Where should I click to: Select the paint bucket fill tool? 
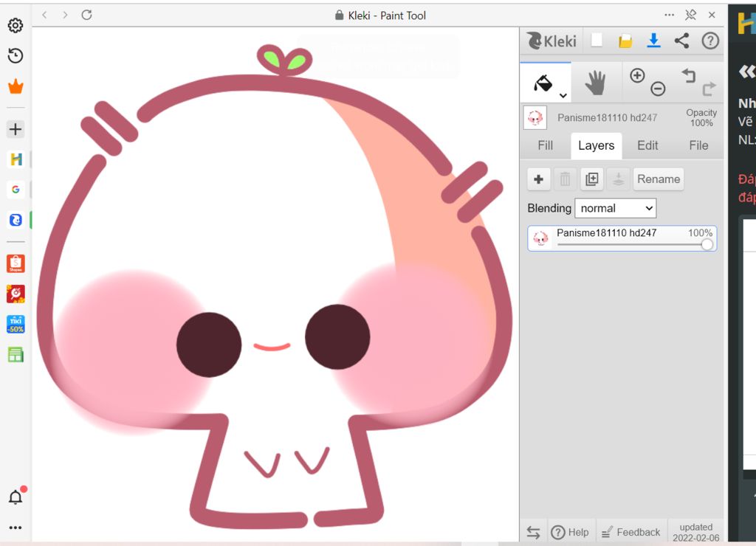pyautogui.click(x=542, y=83)
